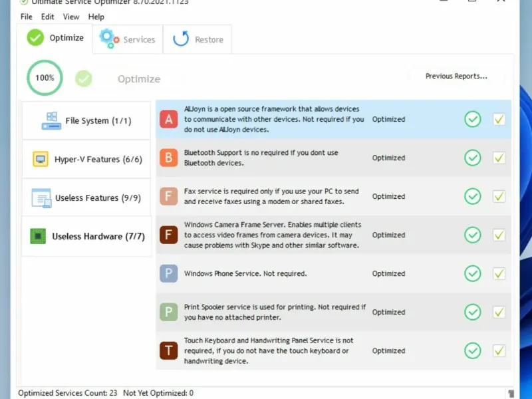This screenshot has height=399, width=532.
Task: Click 'Windows Phone Service. Not required.' text
Action: click(245, 273)
